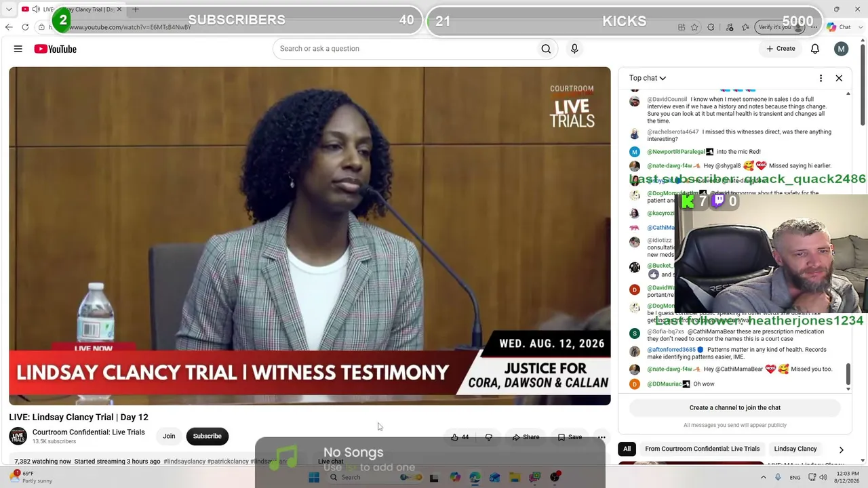This screenshot has height=488, width=868.
Task: Show more filter chips with the arrow
Action: click(x=841, y=449)
